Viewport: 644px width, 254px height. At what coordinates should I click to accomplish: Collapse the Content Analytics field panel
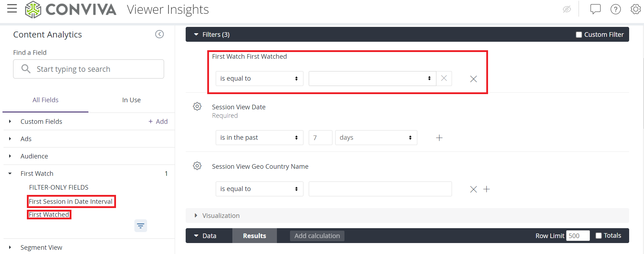[x=159, y=34]
